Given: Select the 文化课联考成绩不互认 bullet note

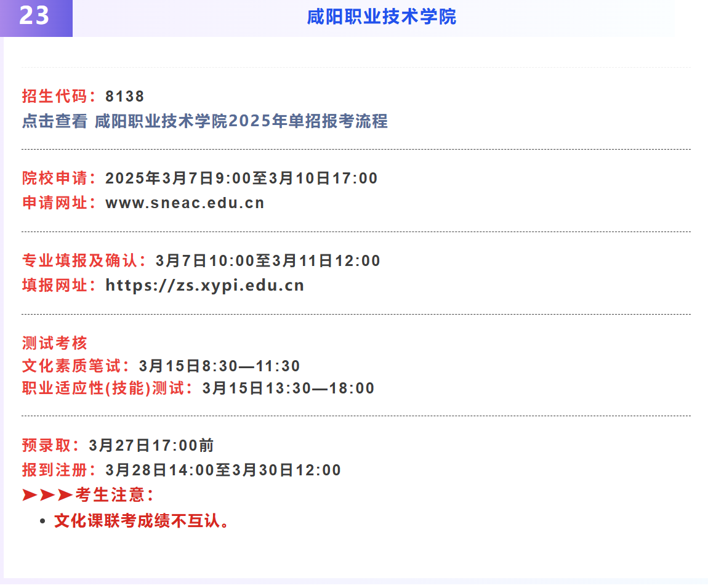Looking at the screenshot, I should 140,520.
